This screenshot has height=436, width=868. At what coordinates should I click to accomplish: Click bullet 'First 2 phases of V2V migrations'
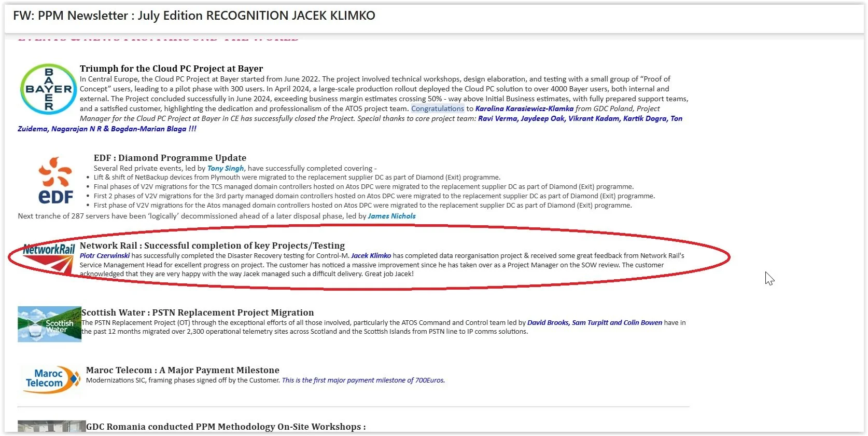coord(374,196)
